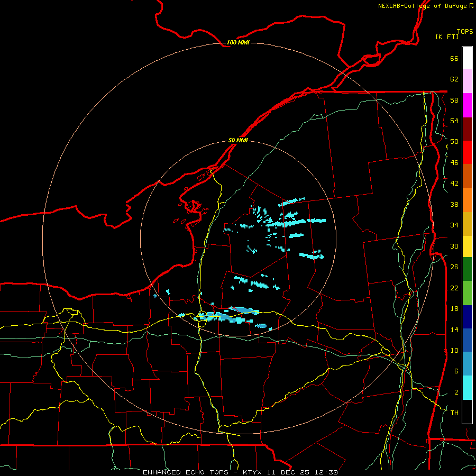This screenshot has width=476, height=476.
Task: Select legend value 6
Action: pos(456,371)
